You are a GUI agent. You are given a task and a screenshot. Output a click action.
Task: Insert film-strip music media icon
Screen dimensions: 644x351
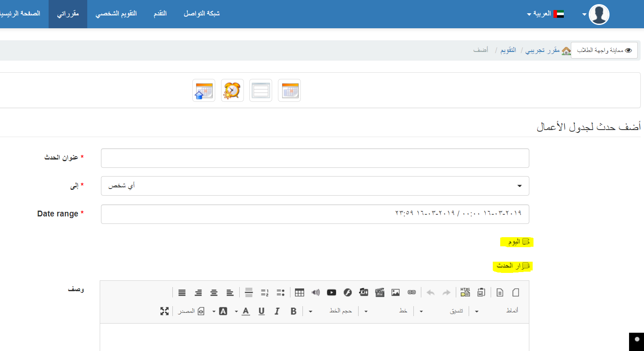pos(364,292)
